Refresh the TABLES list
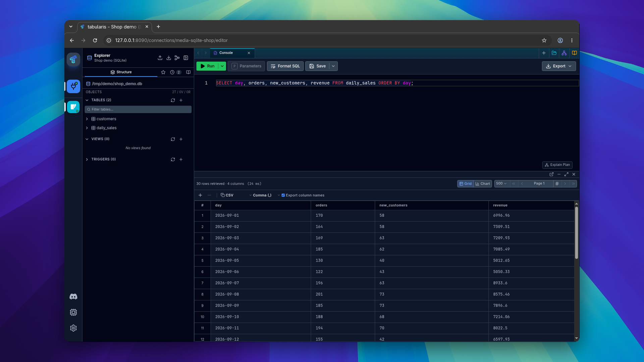The width and height of the screenshot is (644, 362). click(x=173, y=100)
